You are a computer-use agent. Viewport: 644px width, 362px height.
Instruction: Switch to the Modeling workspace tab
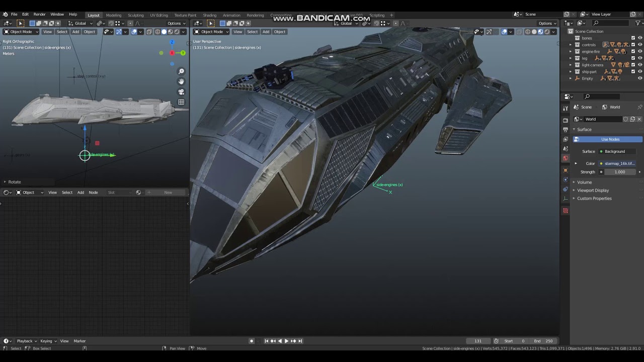coord(114,15)
